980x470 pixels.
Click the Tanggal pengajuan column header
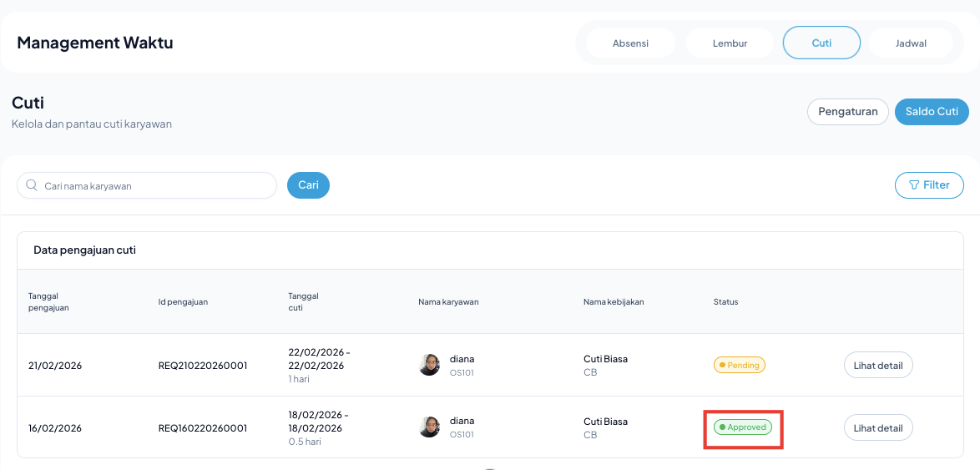pos(48,301)
